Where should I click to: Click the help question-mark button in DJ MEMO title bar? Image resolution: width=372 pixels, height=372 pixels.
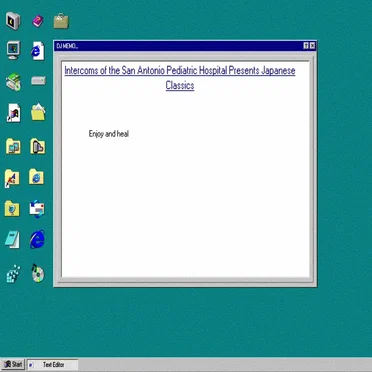(306, 46)
